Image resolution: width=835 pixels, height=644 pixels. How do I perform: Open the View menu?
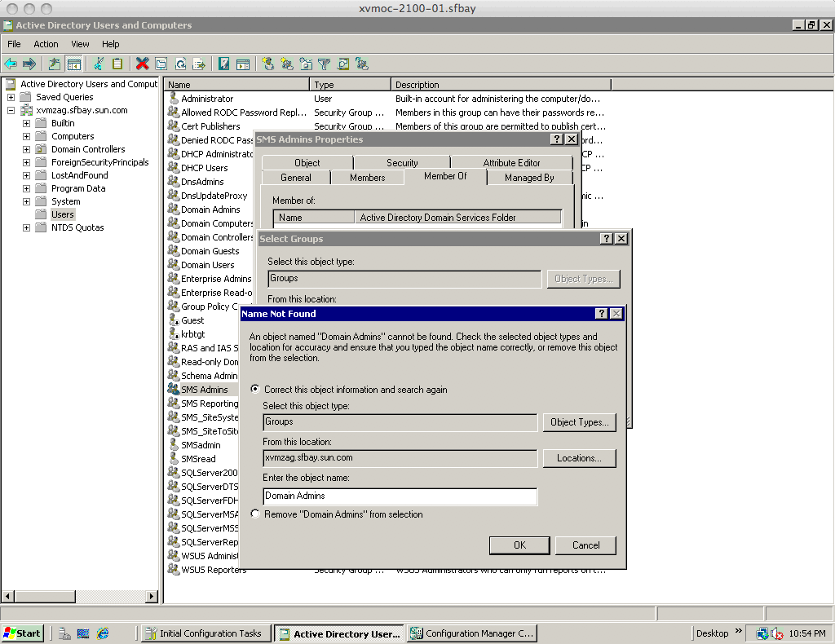(x=81, y=44)
